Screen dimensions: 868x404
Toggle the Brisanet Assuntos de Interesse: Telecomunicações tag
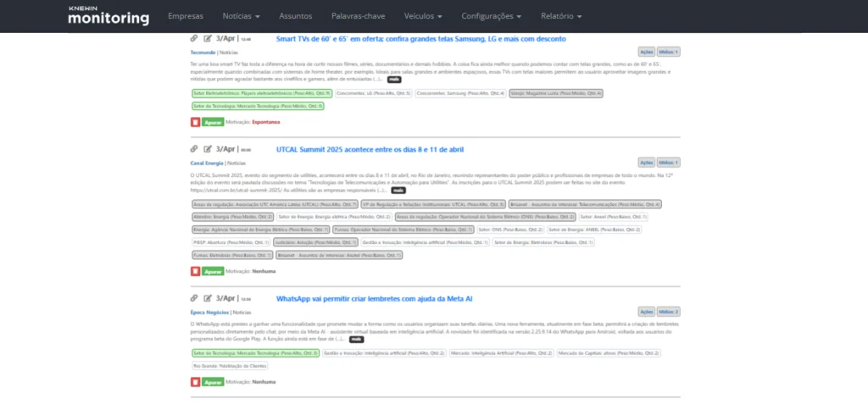[x=585, y=204]
